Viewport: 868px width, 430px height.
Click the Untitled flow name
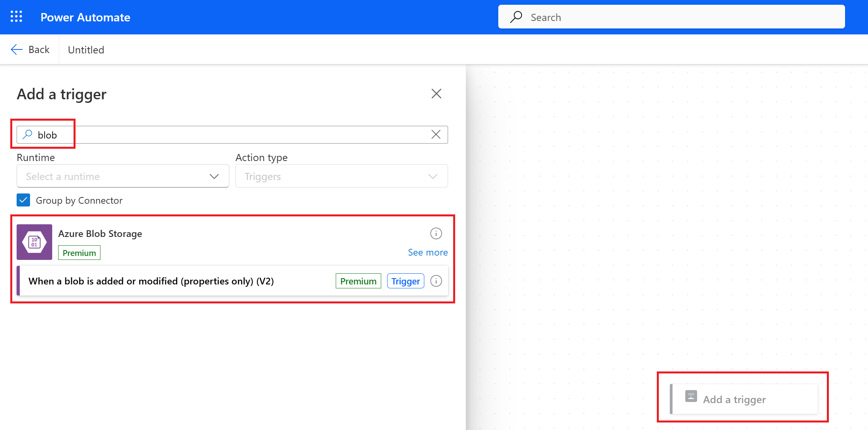[86, 50]
